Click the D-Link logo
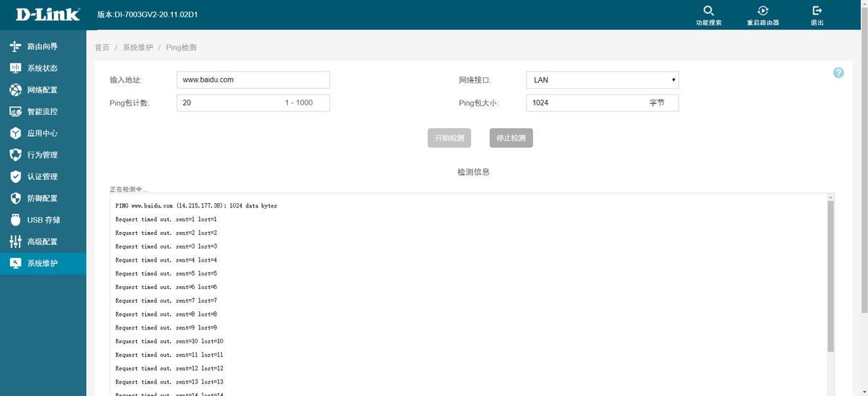Viewport: 868px width, 396px height. [48, 14]
